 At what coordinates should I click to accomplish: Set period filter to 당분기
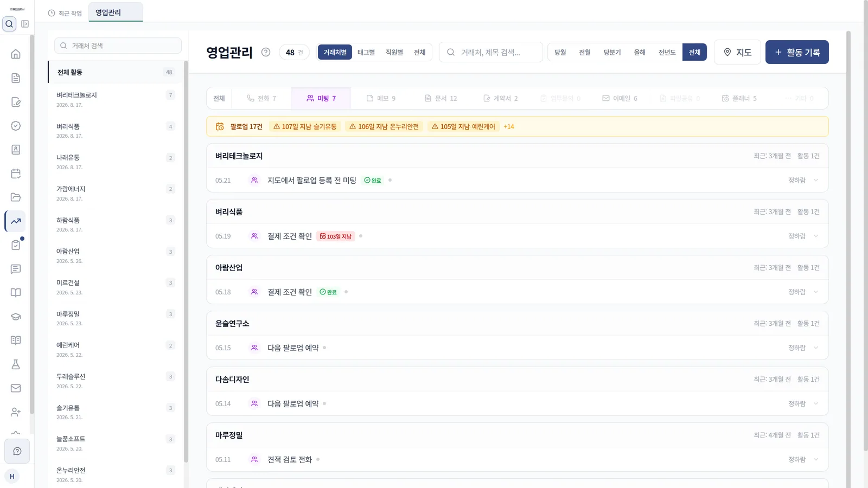coord(612,52)
